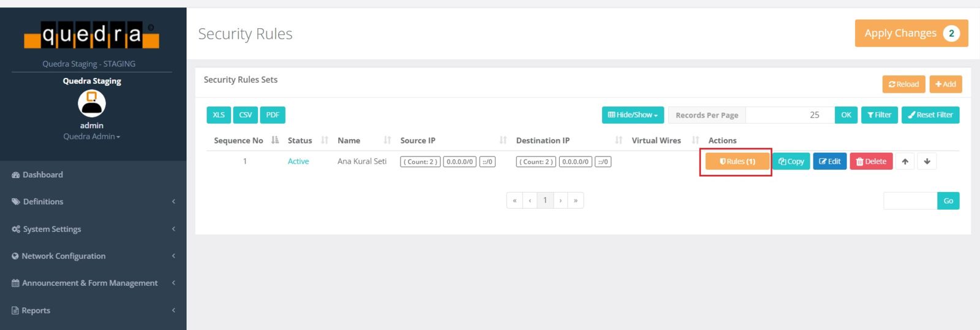Image resolution: width=980 pixels, height=330 pixels.
Task: Click the admin user avatar
Action: click(x=92, y=104)
